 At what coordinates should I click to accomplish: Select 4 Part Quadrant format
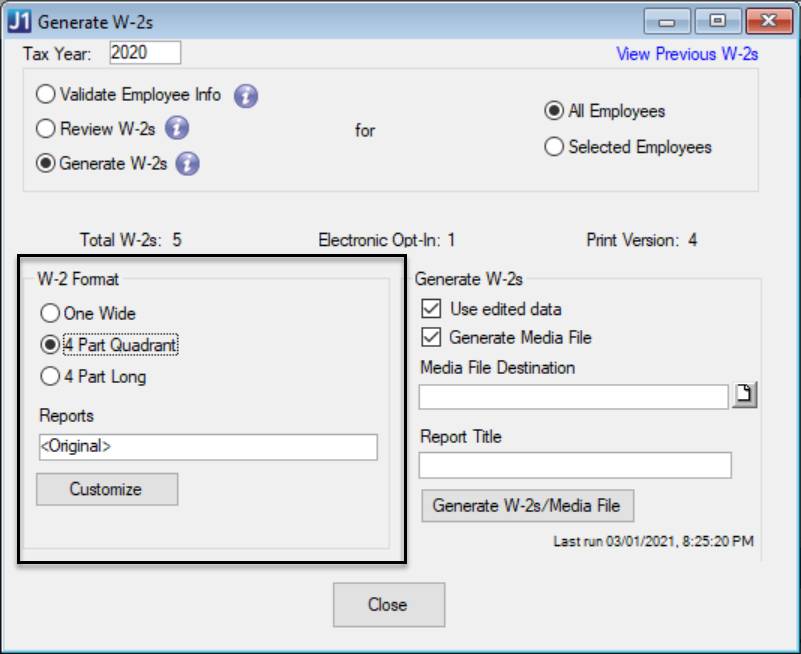[50, 345]
